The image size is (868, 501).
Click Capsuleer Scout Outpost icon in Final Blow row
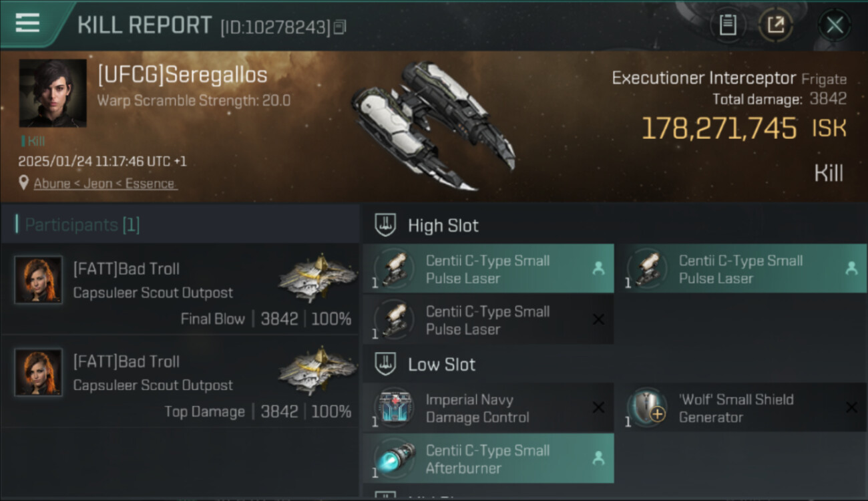click(x=317, y=277)
